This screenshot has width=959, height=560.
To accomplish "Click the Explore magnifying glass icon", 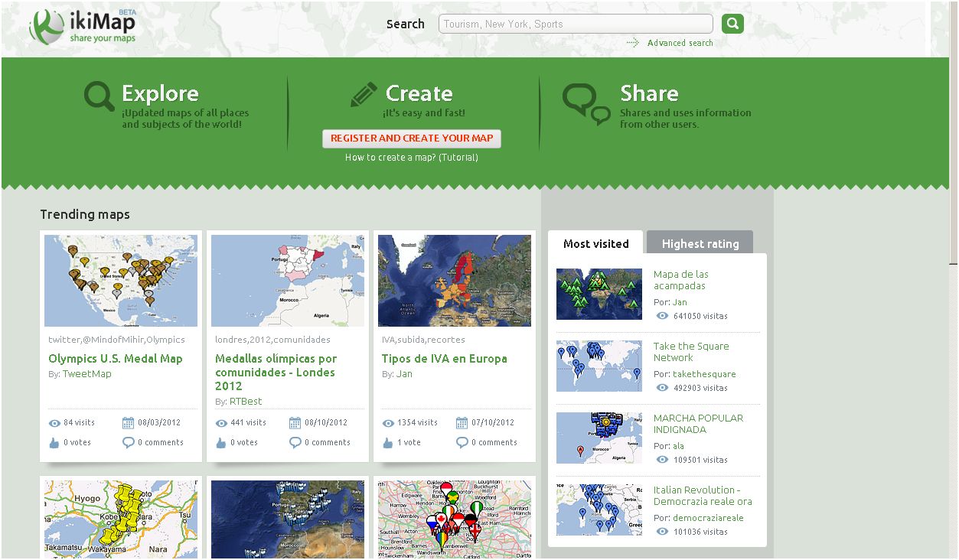I will point(99,97).
